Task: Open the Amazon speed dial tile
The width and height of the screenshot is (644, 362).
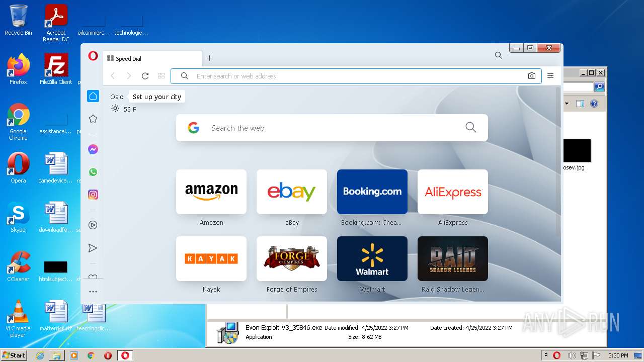Action: pyautogui.click(x=211, y=192)
